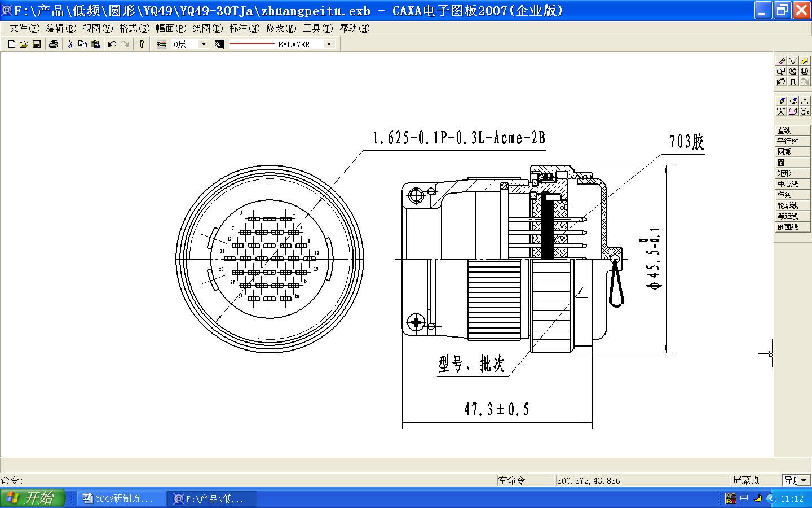The height and width of the screenshot is (508, 812).
Task: Click the MSPY input method tray icon
Action: tap(731, 498)
